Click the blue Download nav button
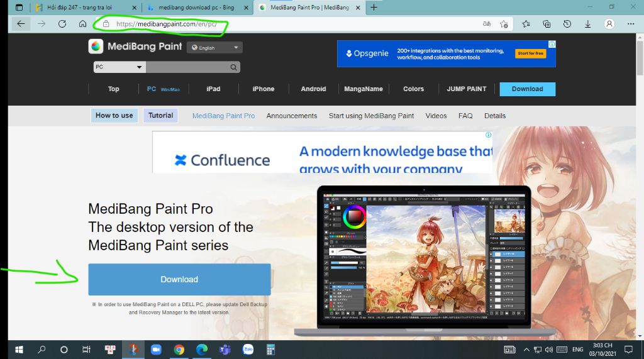Screen dimensions: 644x359 [528, 89]
